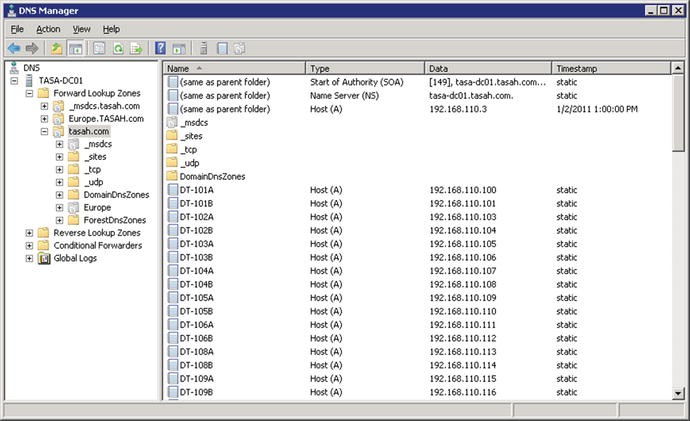Collapse the tasah.com zone tree node
This screenshot has width=690, height=421.
[x=45, y=132]
